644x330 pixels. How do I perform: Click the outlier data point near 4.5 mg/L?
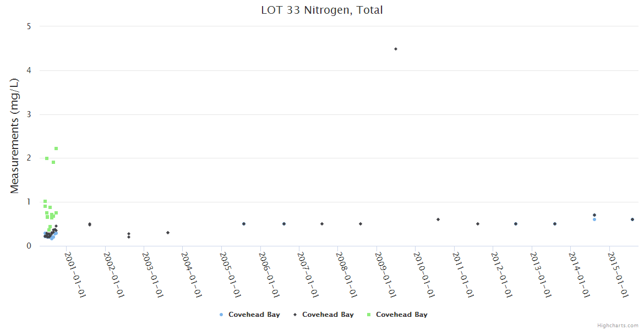[x=396, y=49]
